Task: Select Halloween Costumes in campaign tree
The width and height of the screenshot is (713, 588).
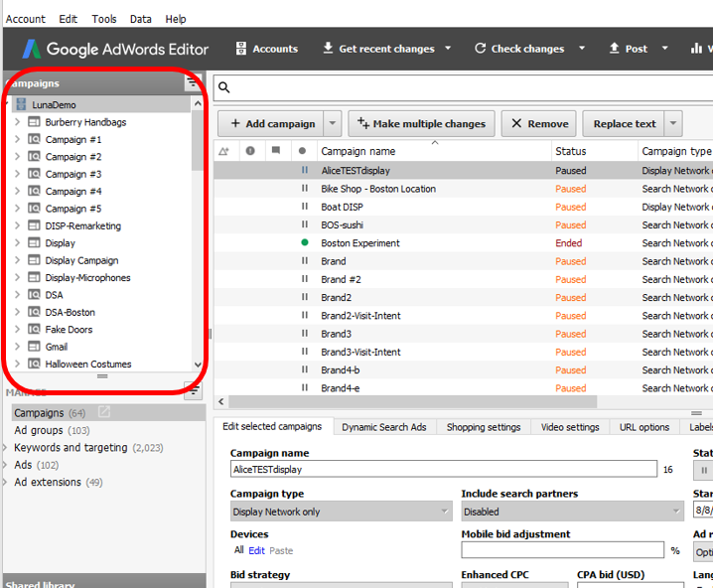Action: click(x=88, y=365)
